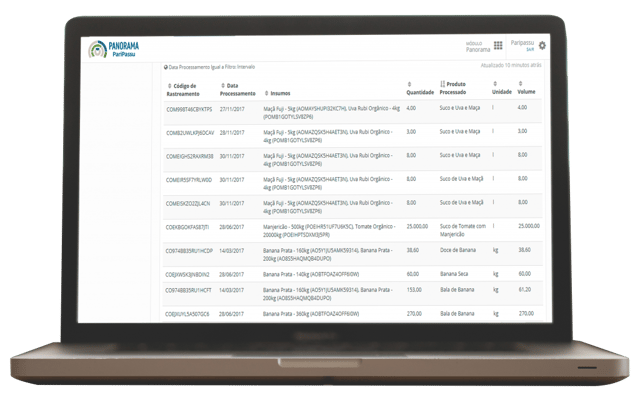Sort by Unidade column
The image size is (640, 398).
(x=502, y=88)
